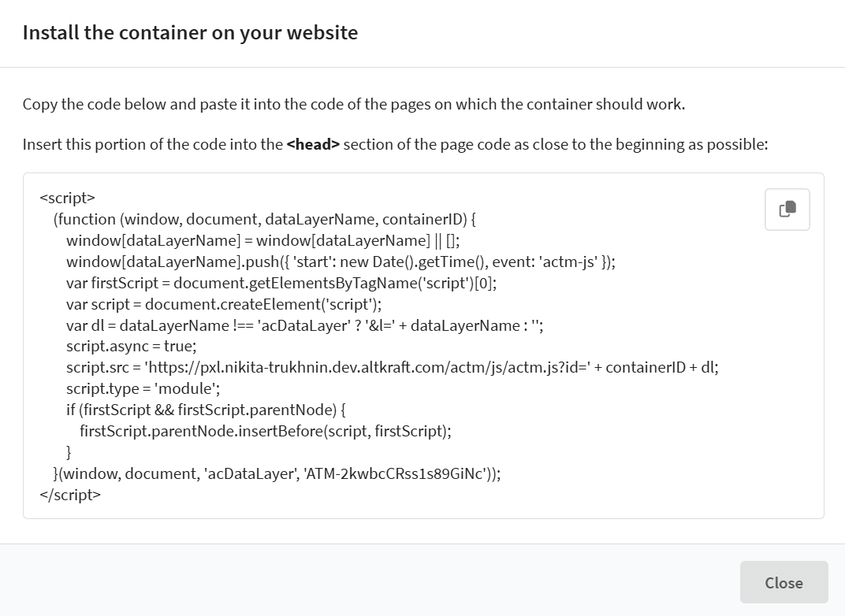Select the script.src URL line
845x616 pixels.
tap(393, 367)
